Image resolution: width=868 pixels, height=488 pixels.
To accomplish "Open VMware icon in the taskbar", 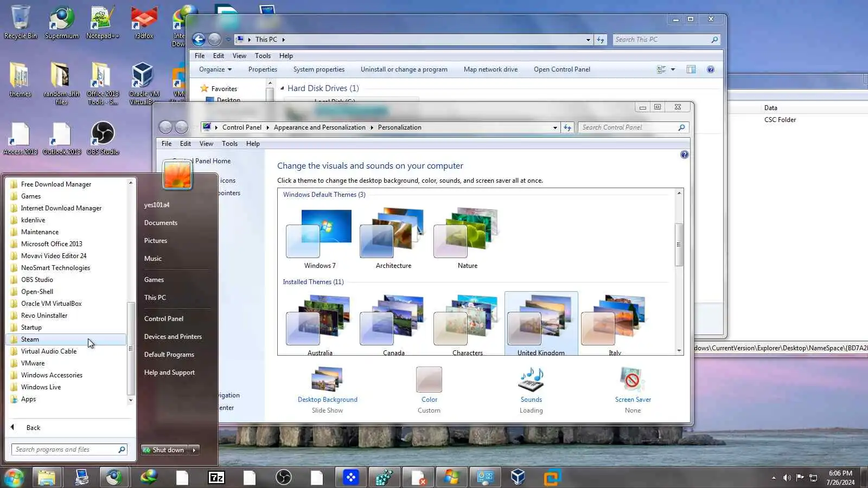I will 552,477.
